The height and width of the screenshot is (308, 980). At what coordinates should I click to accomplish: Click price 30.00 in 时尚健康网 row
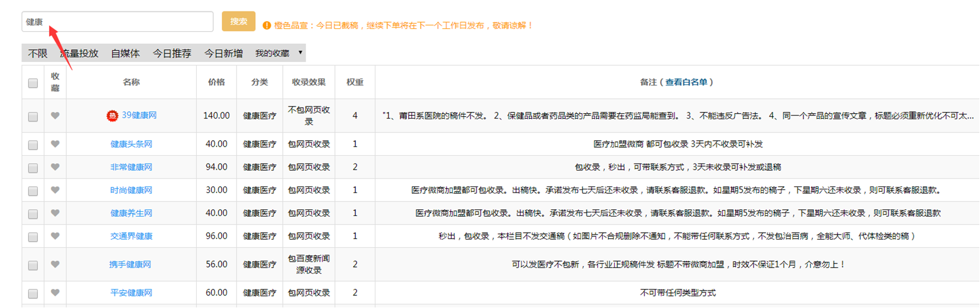[x=217, y=190]
